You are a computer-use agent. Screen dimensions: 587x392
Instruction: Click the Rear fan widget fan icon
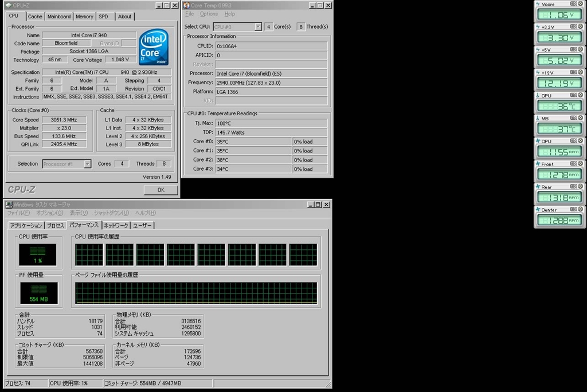click(538, 187)
